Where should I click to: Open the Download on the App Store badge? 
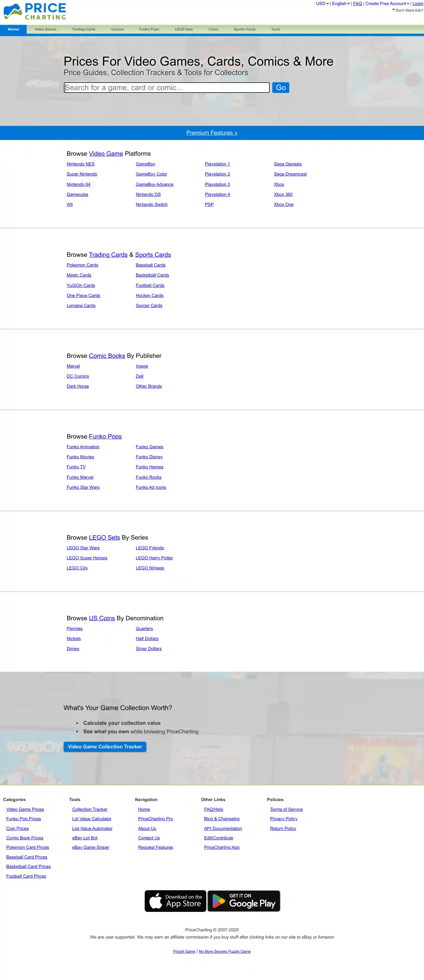(175, 901)
